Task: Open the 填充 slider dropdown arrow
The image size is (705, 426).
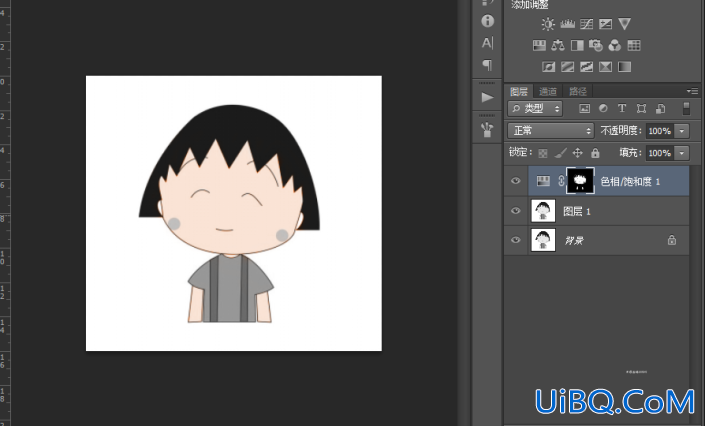Action: coord(682,153)
